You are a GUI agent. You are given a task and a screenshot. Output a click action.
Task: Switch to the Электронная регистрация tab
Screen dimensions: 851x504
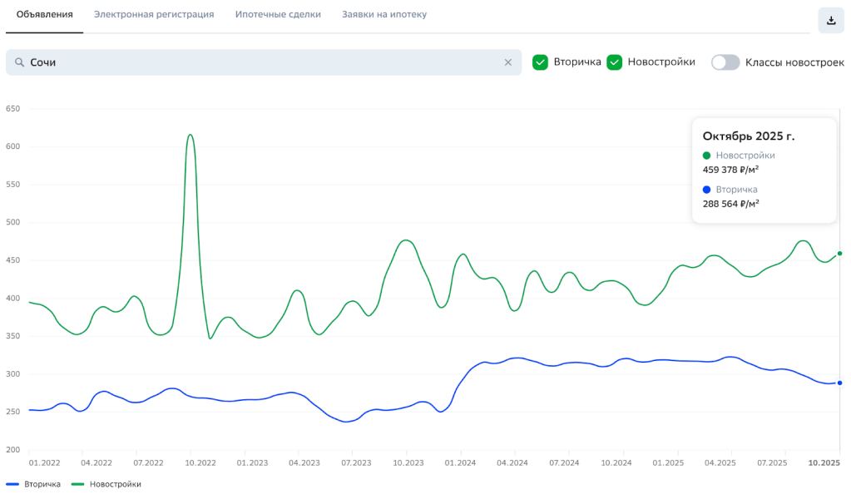click(154, 15)
